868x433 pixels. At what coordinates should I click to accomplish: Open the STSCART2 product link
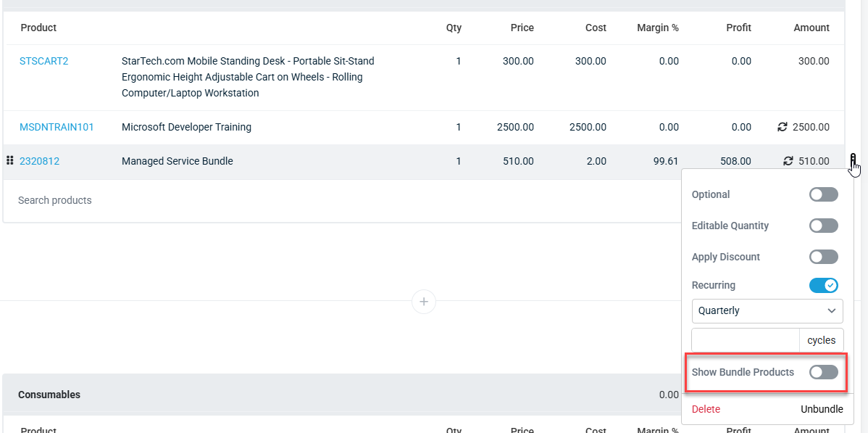coord(43,61)
